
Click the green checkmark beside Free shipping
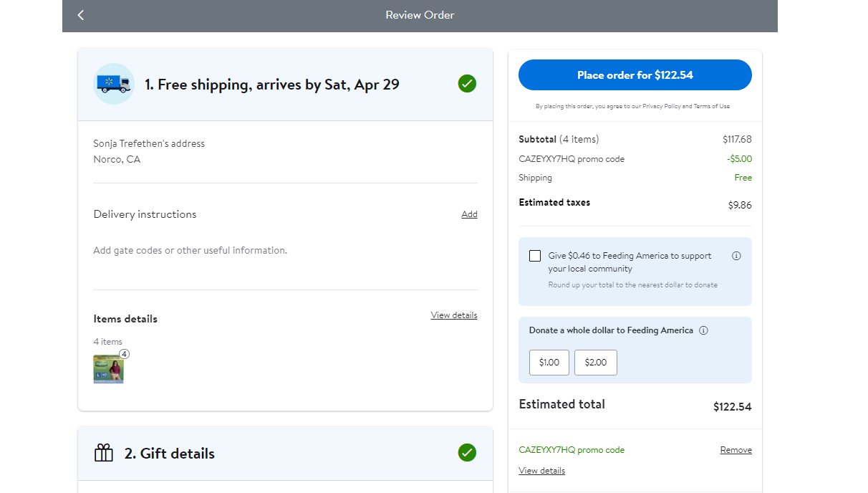(467, 84)
